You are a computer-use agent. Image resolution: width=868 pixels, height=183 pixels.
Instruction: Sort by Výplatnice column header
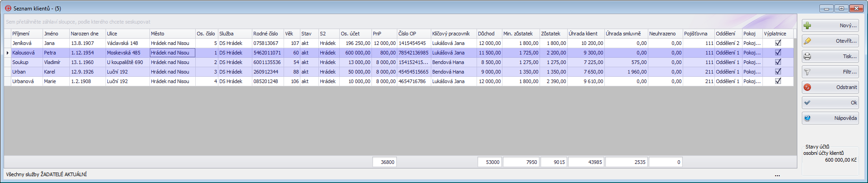coord(778,34)
